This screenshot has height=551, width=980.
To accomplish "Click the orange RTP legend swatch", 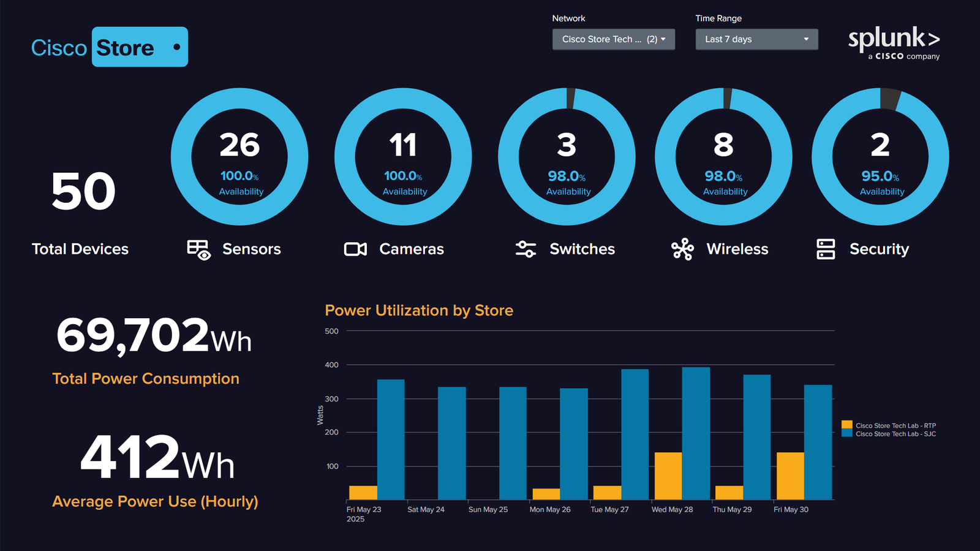I will point(847,425).
